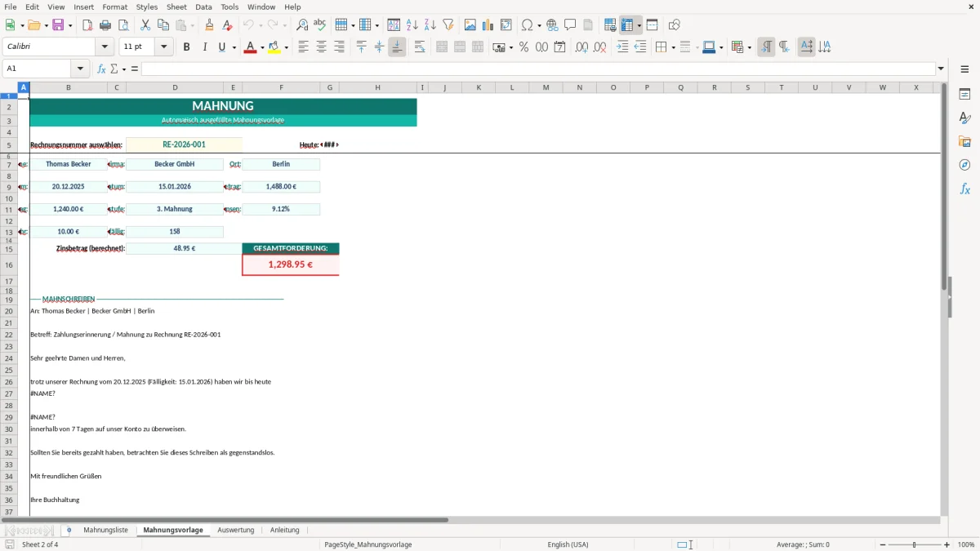Toggle Bold formatting
Image resolution: width=980 pixels, height=551 pixels.
click(x=186, y=47)
